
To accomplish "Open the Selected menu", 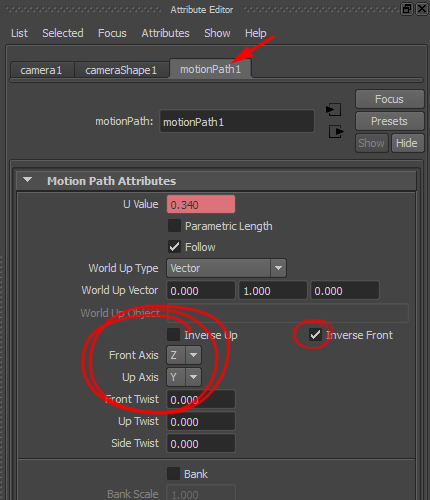I will (x=63, y=33).
